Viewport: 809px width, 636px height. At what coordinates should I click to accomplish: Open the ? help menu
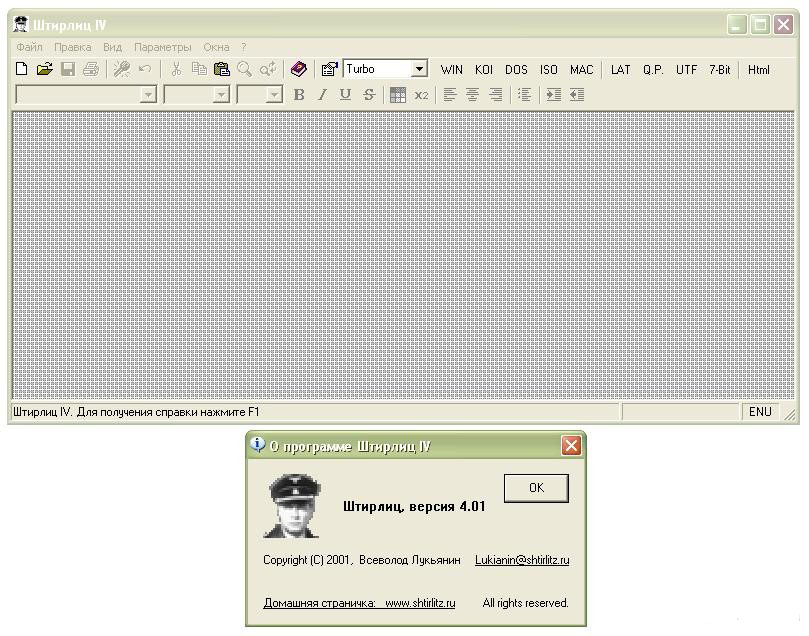(x=244, y=47)
